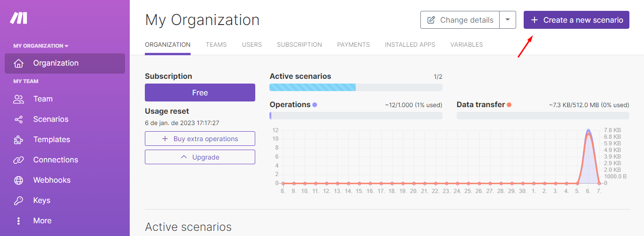Click the chart peak at day 6

coord(588,131)
